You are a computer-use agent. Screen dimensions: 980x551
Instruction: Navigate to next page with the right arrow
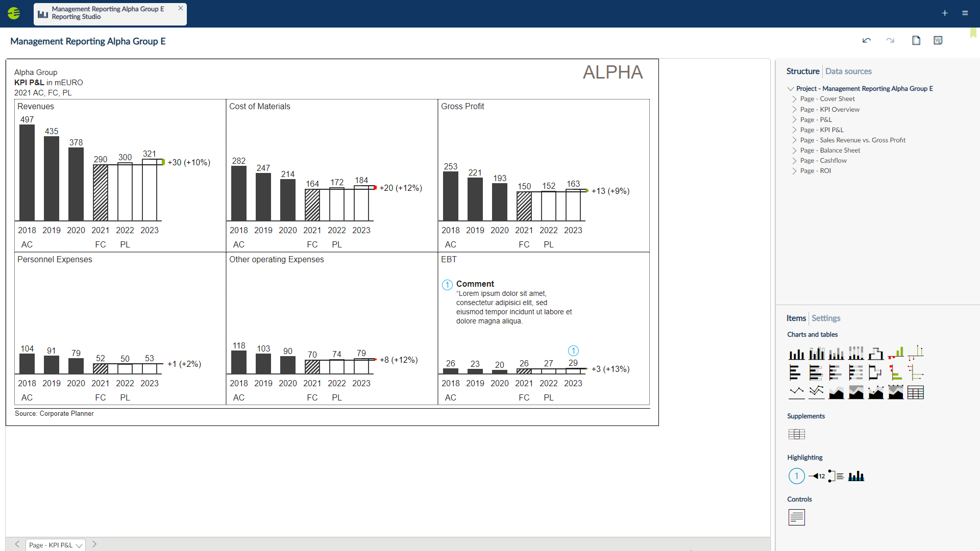94,544
